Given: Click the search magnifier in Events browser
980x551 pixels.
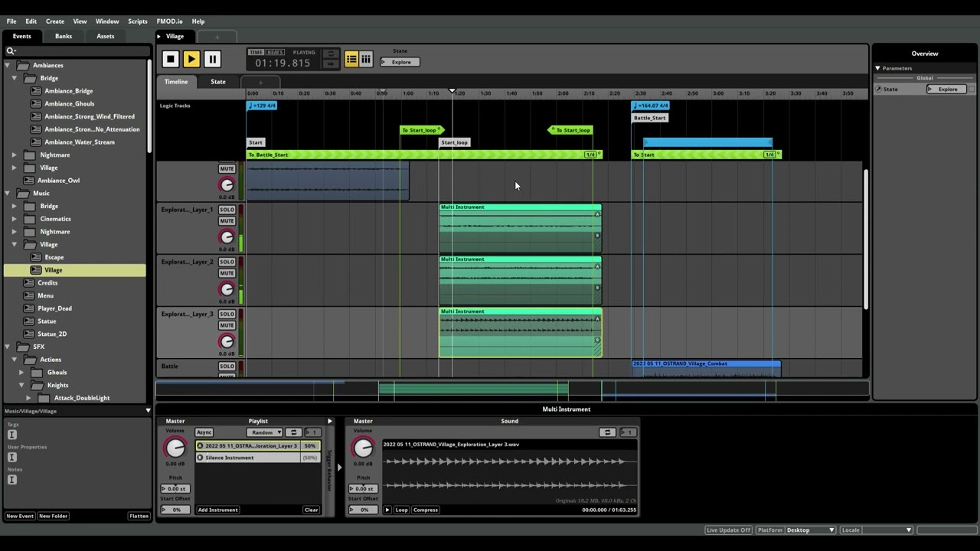Looking at the screenshot, I should [x=11, y=51].
